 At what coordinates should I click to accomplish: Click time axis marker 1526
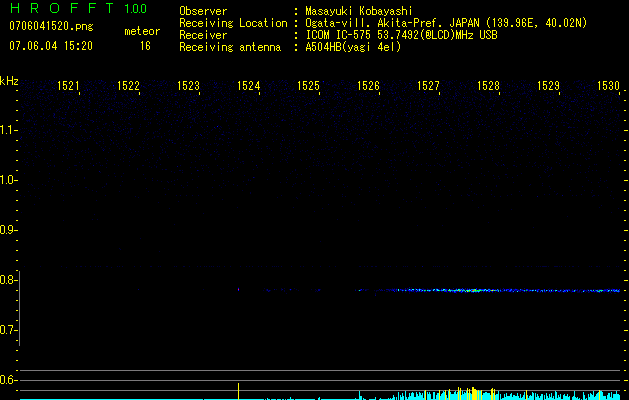pos(368,86)
